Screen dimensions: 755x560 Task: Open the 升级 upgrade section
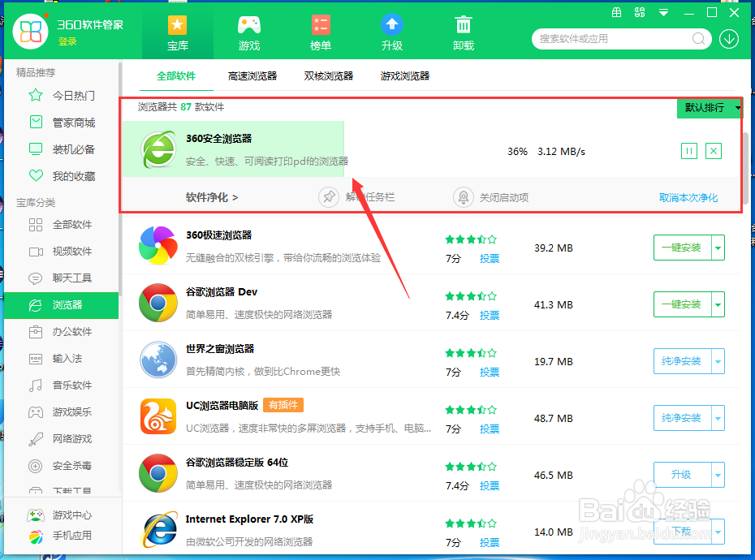click(391, 33)
